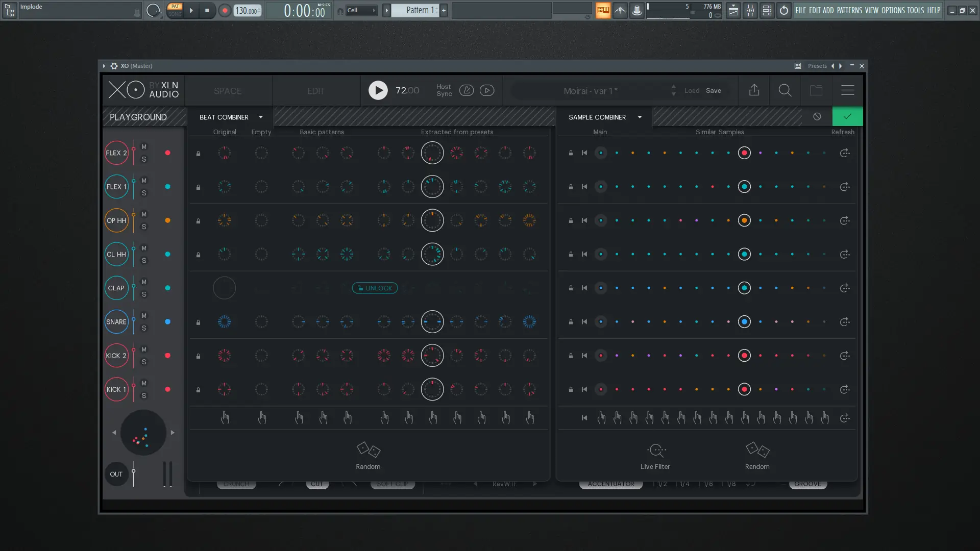980x551 pixels.
Task: Open the BEAT COMBINER dropdown
Action: click(x=260, y=117)
